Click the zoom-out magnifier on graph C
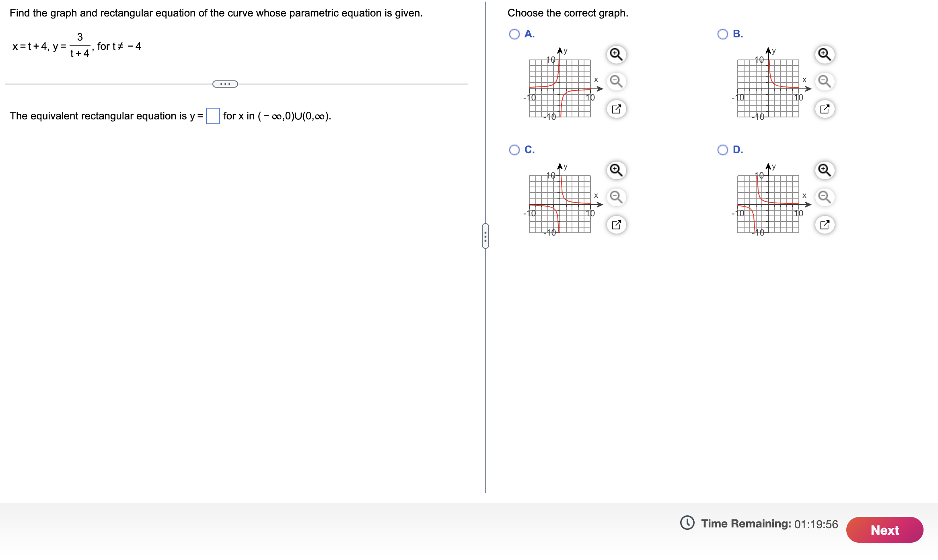This screenshot has height=560, width=938. coord(616,197)
